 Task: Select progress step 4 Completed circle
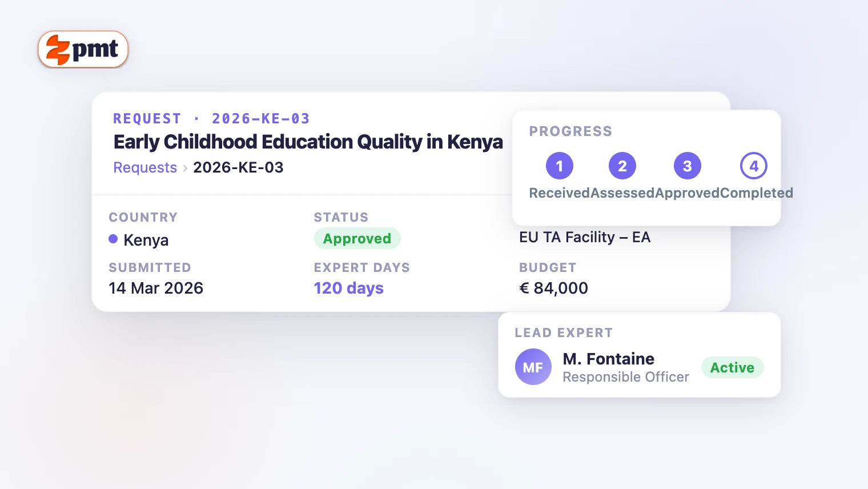click(x=754, y=166)
